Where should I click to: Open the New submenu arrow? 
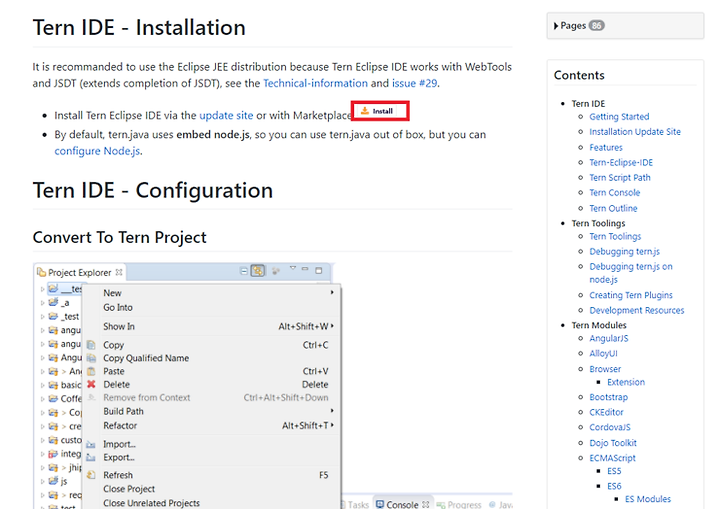pos(332,292)
